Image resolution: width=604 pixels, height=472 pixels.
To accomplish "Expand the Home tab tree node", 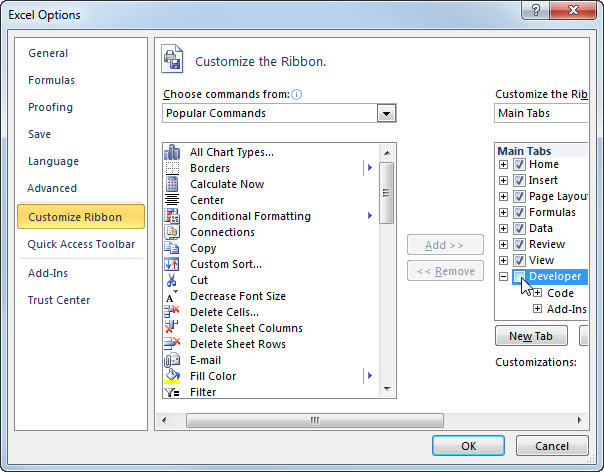I will coord(503,165).
